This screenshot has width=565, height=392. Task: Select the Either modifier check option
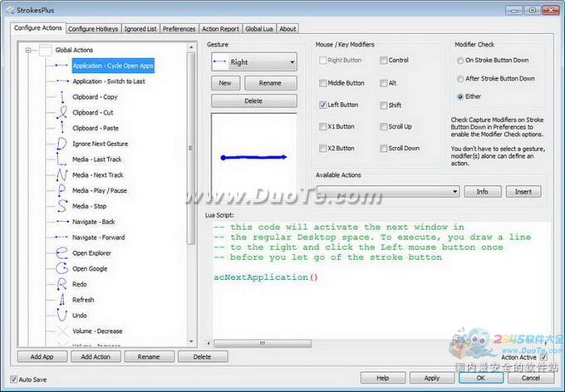pyautogui.click(x=460, y=96)
